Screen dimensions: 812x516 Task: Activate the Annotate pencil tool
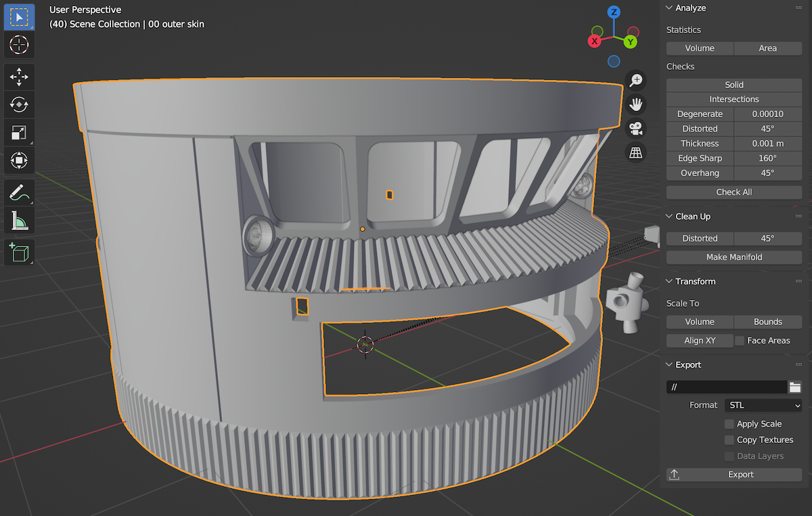click(x=19, y=192)
